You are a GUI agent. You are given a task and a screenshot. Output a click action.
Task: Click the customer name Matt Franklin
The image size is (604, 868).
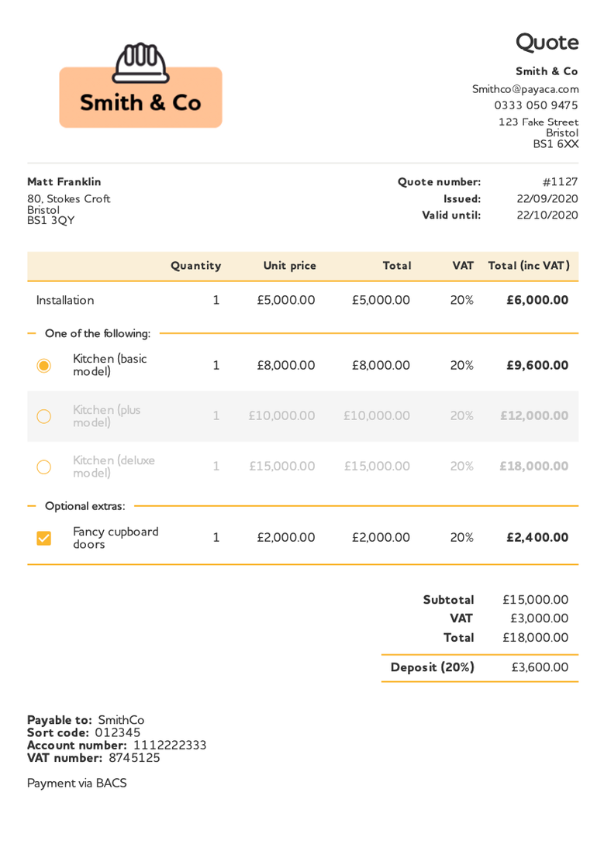64,182
